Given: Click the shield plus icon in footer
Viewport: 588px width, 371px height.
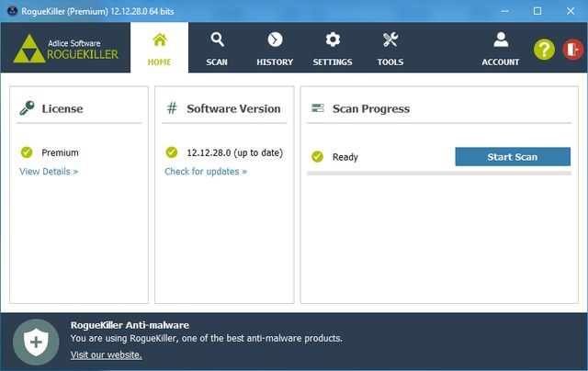Looking at the screenshot, I should (36, 343).
